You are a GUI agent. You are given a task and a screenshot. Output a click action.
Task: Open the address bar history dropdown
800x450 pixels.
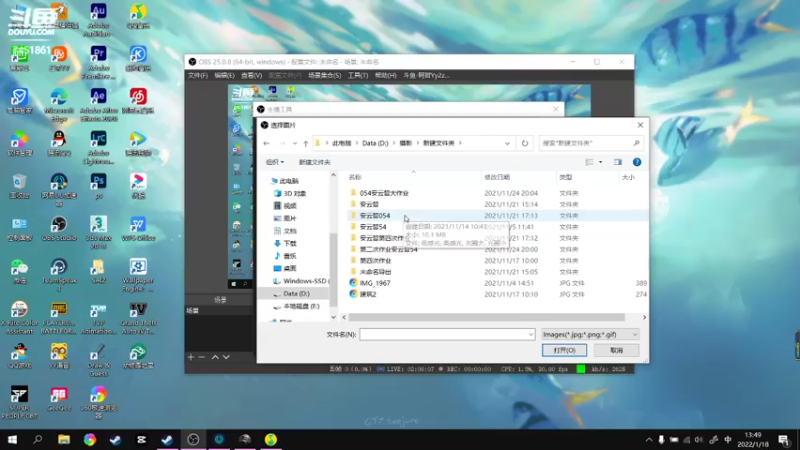point(507,143)
